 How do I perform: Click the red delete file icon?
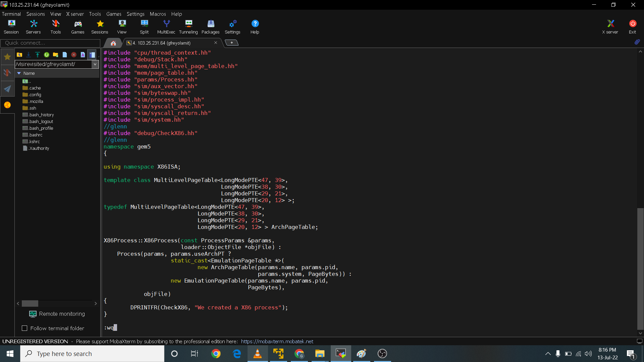point(74,55)
